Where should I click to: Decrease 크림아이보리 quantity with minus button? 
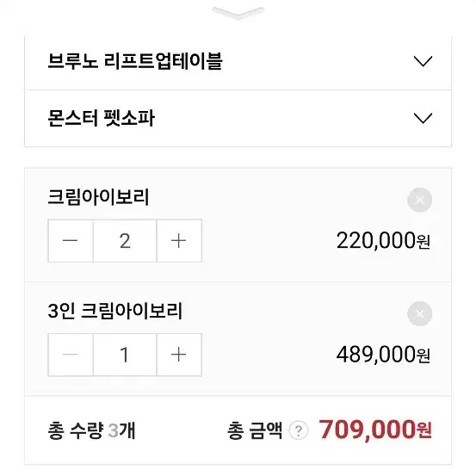[x=71, y=241]
